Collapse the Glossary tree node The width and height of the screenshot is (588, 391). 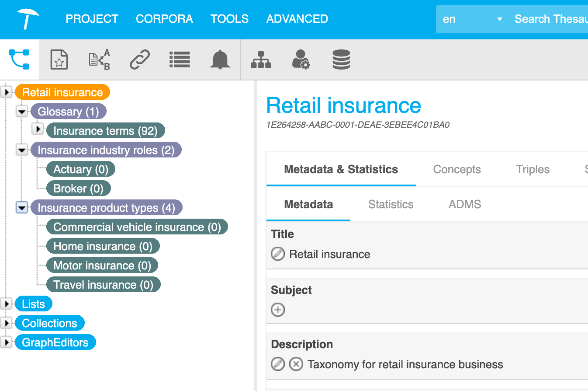click(22, 112)
